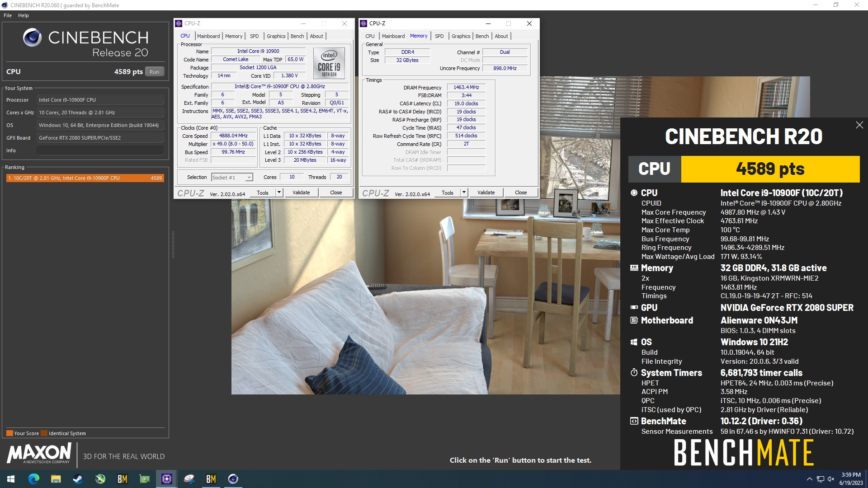Screen dimensions: 868x488
Task: Click the Cinebench sphere logo
Action: (33, 38)
